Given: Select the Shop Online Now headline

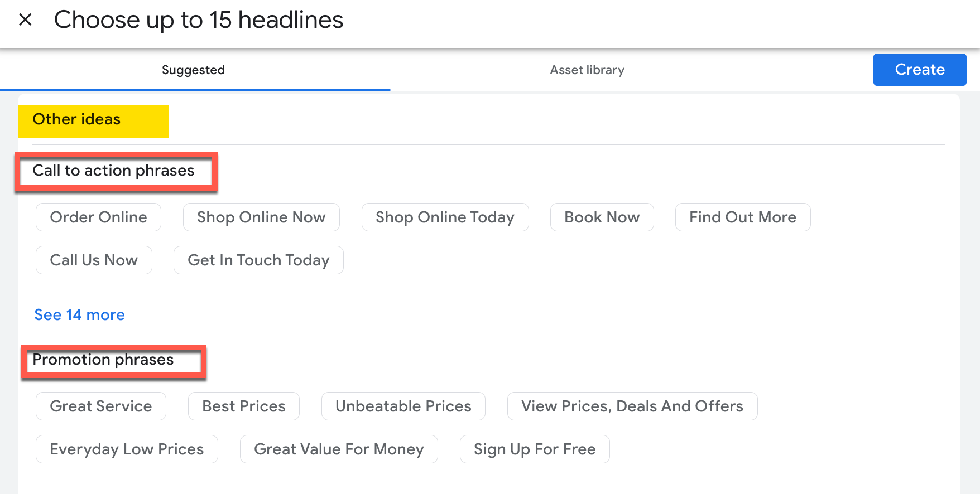Looking at the screenshot, I should [261, 217].
